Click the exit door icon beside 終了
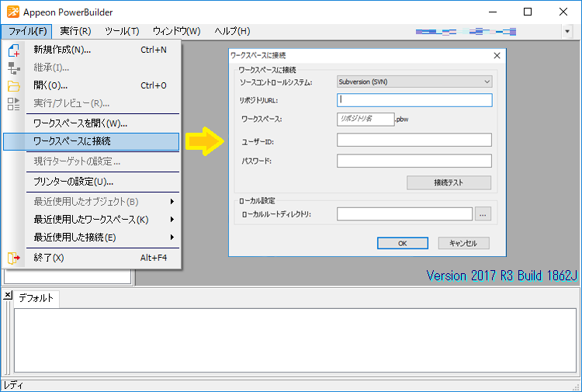The height and width of the screenshot is (392, 582). (13, 258)
